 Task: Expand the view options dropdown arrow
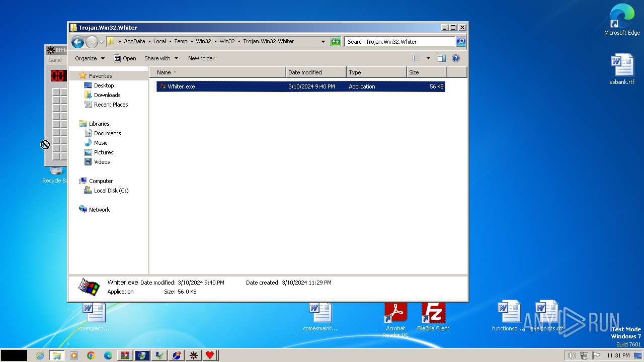tap(428, 58)
